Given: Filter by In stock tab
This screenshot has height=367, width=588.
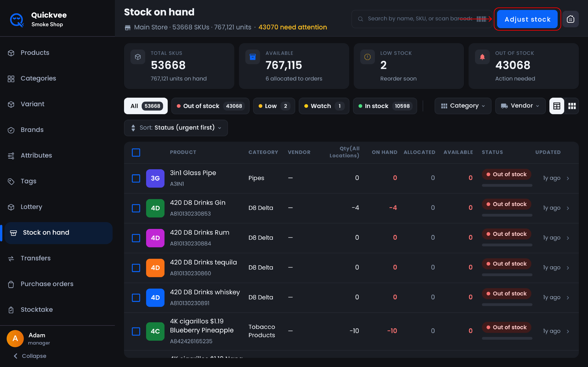Looking at the screenshot, I should (x=385, y=106).
